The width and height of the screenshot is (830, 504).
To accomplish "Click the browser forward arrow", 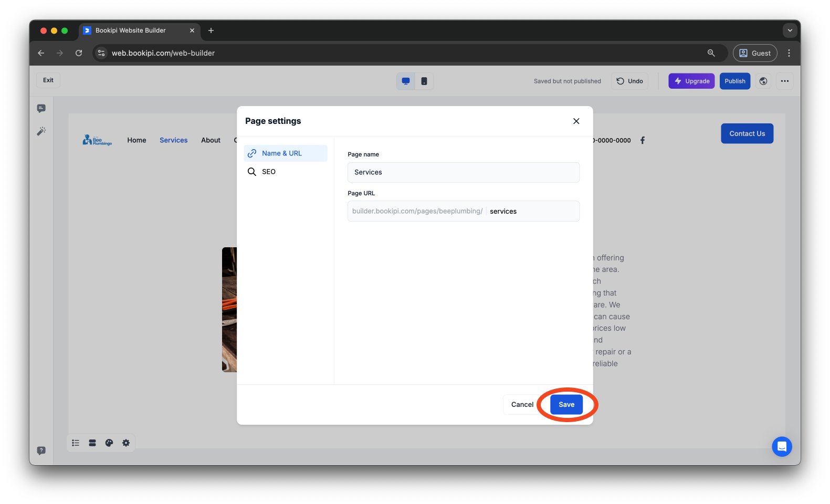I will click(x=60, y=53).
